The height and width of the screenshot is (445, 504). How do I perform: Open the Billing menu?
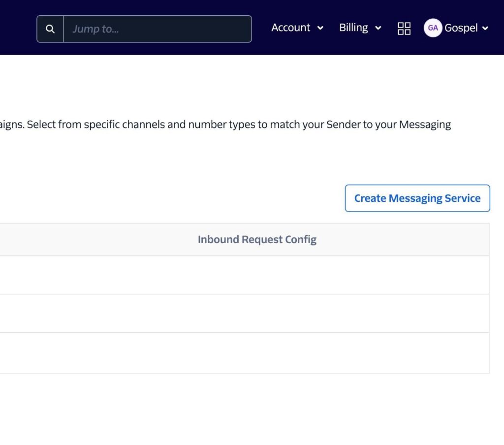(353, 28)
